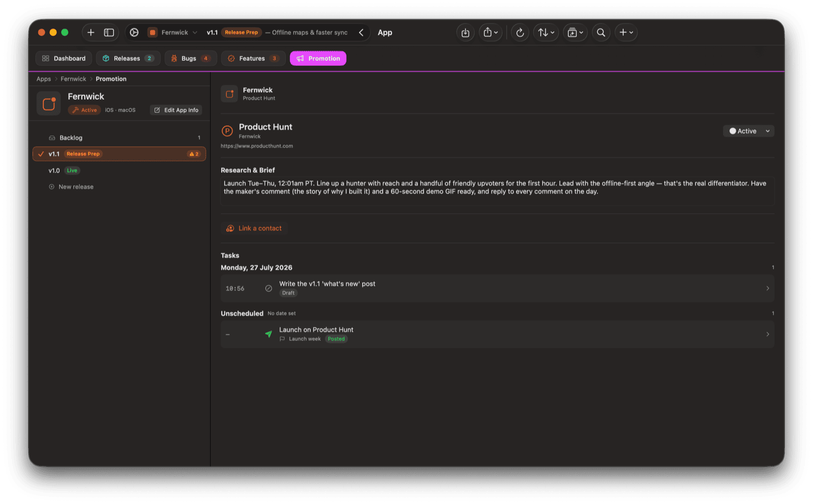Switch to the Bugs tab
The height and width of the screenshot is (504, 813).
[191, 59]
